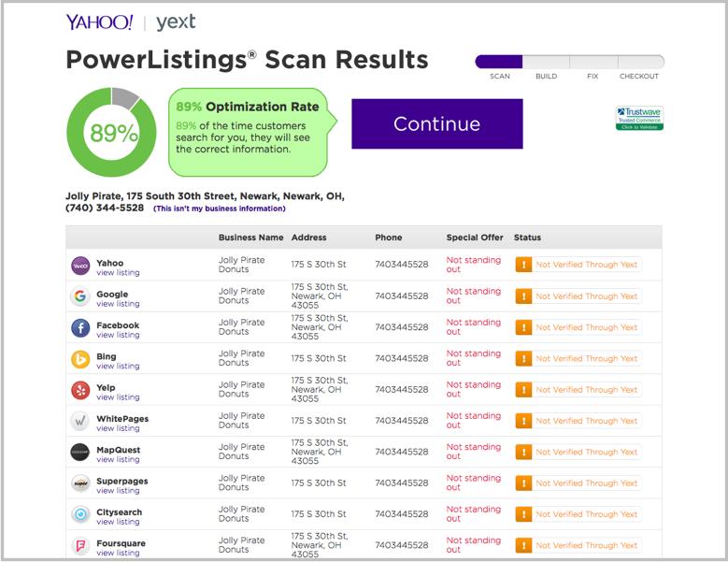728x562 pixels.
Task: Click the Facebook row site icon
Action: click(x=80, y=328)
